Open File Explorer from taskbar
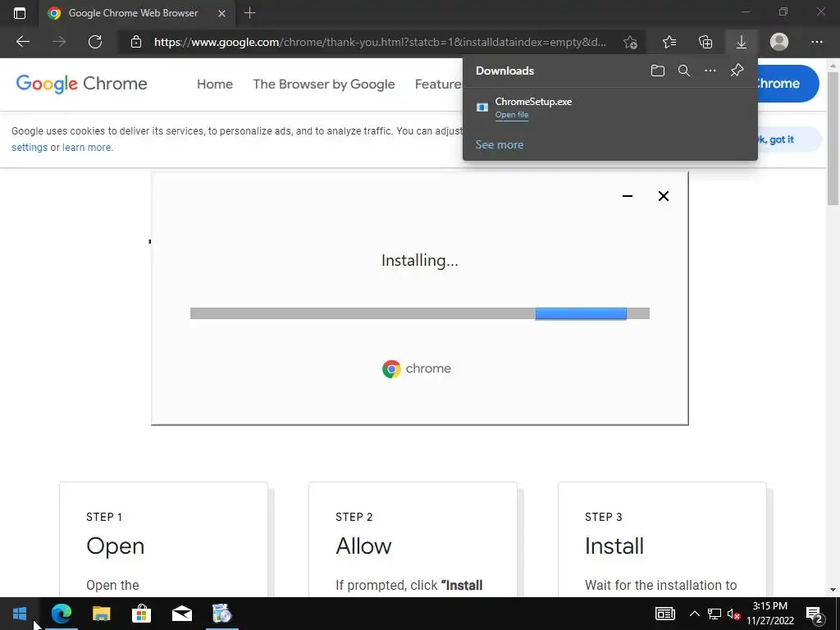This screenshot has height=630, width=840. [101, 614]
